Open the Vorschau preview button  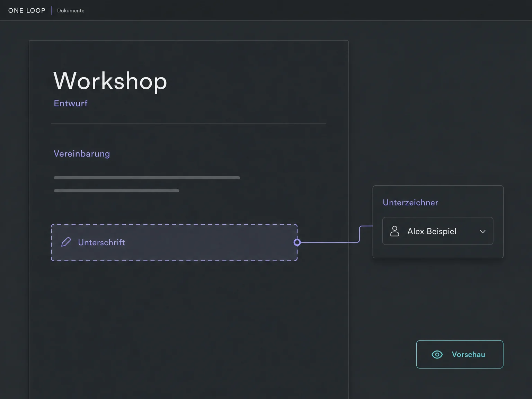click(x=460, y=354)
